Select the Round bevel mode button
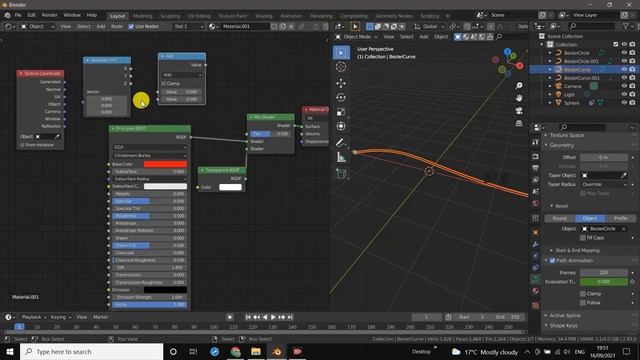 tap(560, 218)
